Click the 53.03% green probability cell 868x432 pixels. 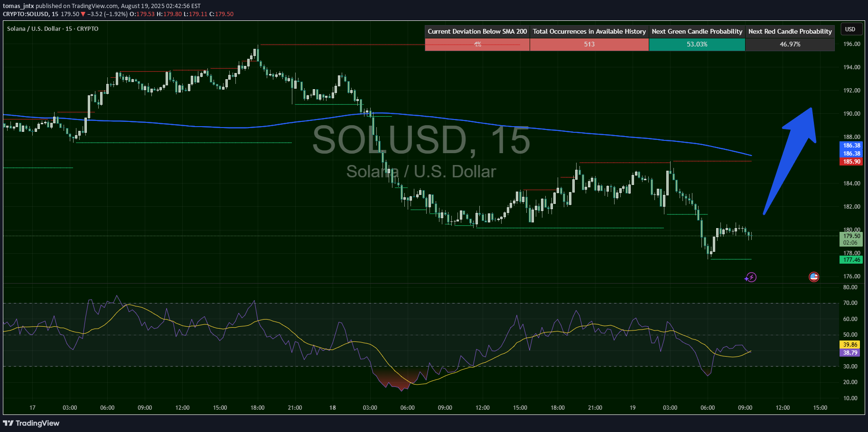pyautogui.click(x=697, y=44)
